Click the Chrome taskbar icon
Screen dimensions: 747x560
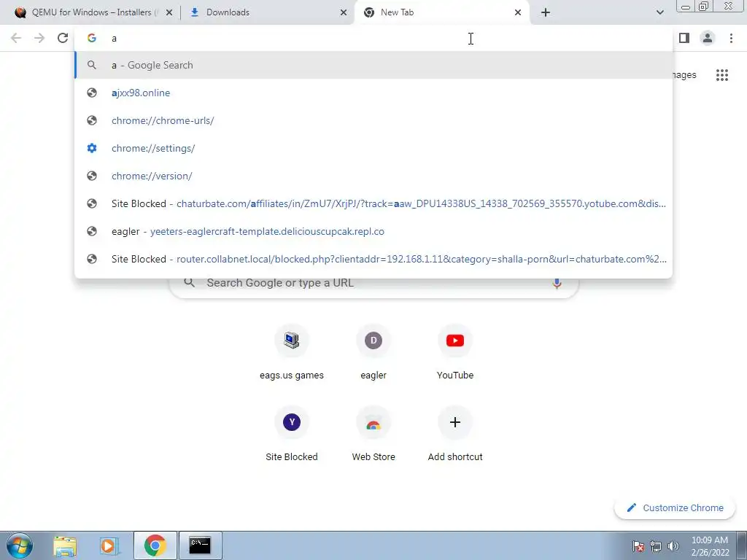[155, 545]
